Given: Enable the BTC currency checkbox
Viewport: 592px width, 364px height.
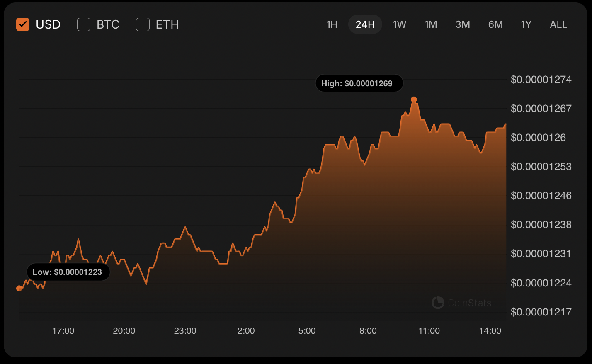Looking at the screenshot, I should coord(84,24).
